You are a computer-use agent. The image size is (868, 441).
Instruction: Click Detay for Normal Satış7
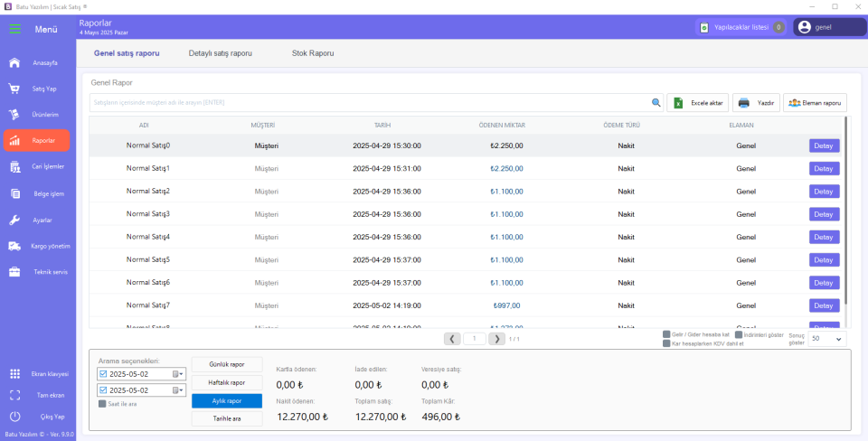click(824, 305)
